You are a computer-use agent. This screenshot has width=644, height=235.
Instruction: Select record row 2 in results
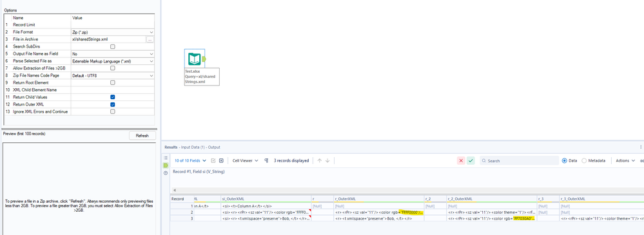182,212
